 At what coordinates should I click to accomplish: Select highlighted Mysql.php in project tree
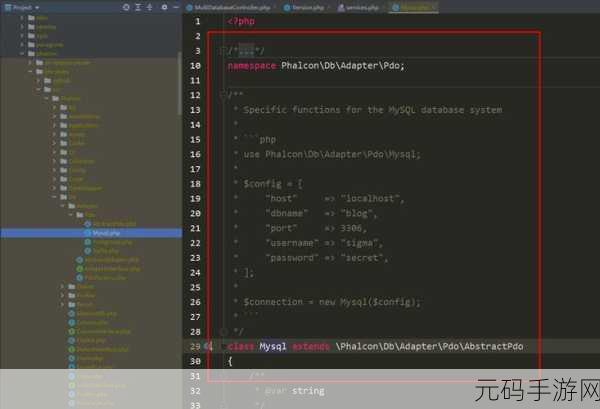pyautogui.click(x=91, y=233)
